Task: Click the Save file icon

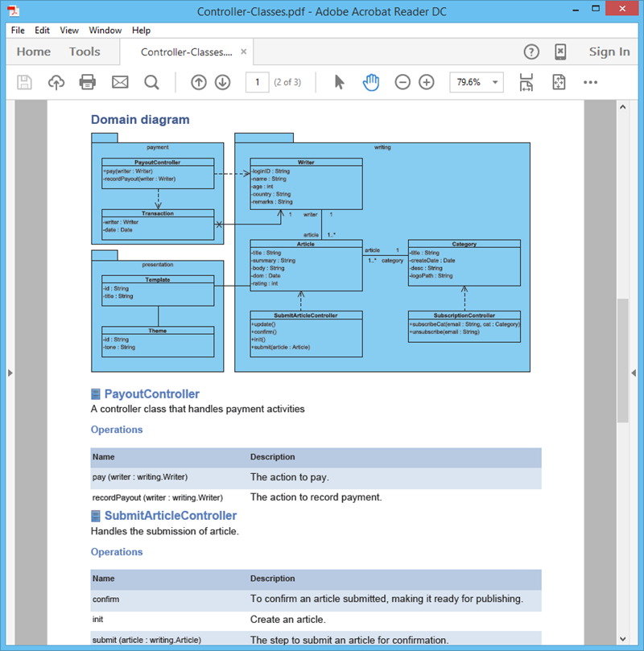Action: 25,82
